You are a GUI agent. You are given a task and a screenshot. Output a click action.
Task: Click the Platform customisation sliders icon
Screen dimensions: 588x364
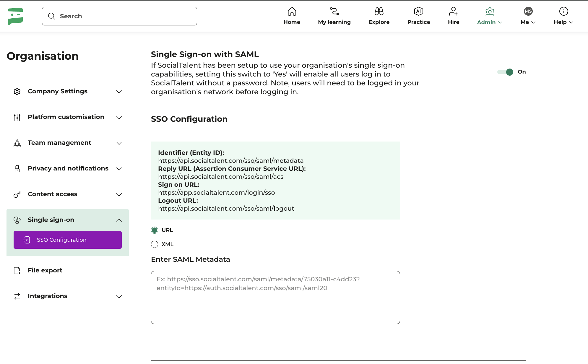tap(17, 117)
